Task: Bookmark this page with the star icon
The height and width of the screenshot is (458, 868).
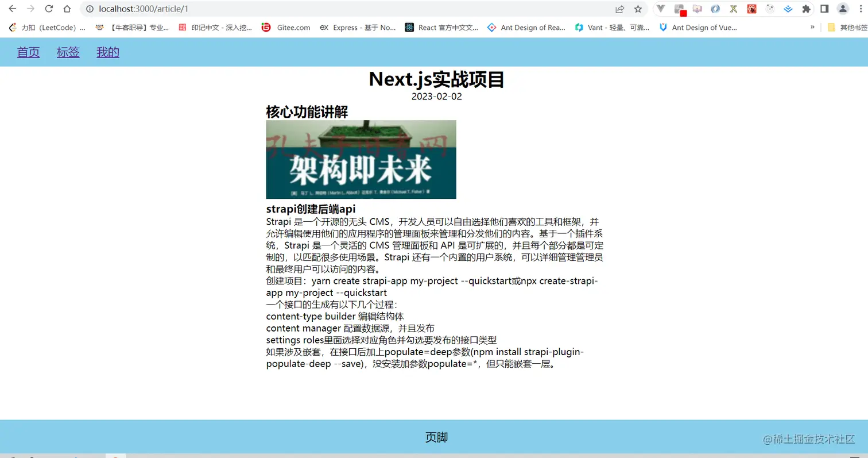Action: point(638,9)
